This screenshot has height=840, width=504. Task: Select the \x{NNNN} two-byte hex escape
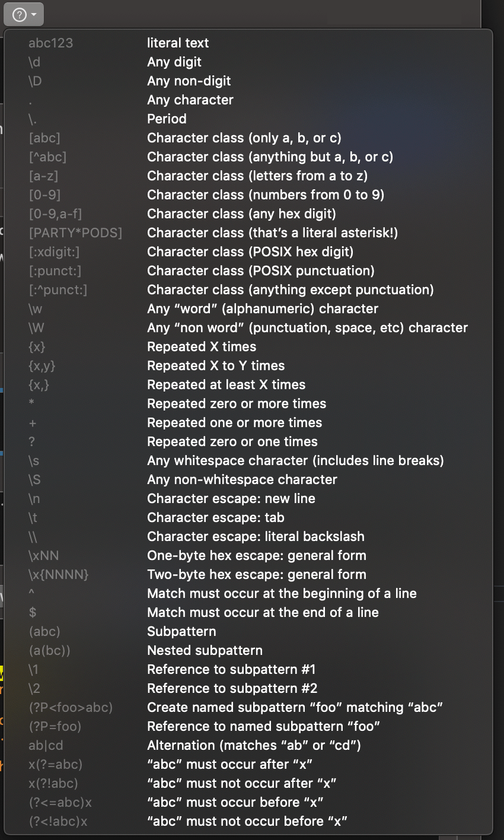pos(256,574)
